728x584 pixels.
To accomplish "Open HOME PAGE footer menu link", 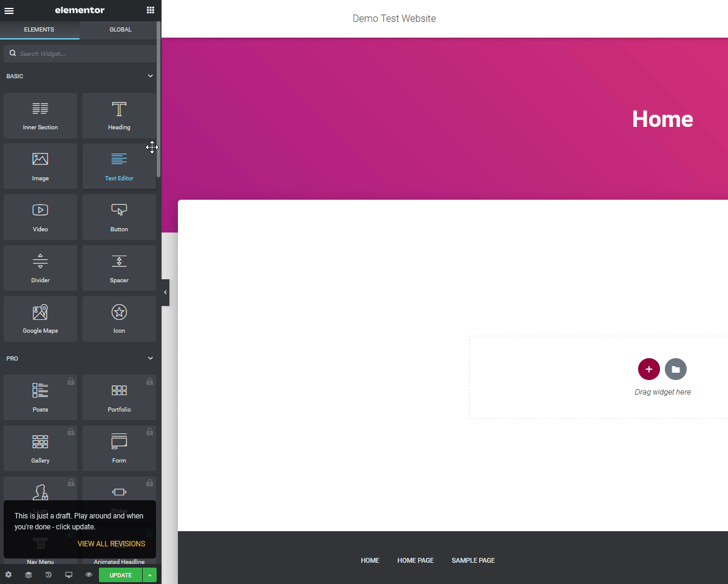I will coord(415,560).
